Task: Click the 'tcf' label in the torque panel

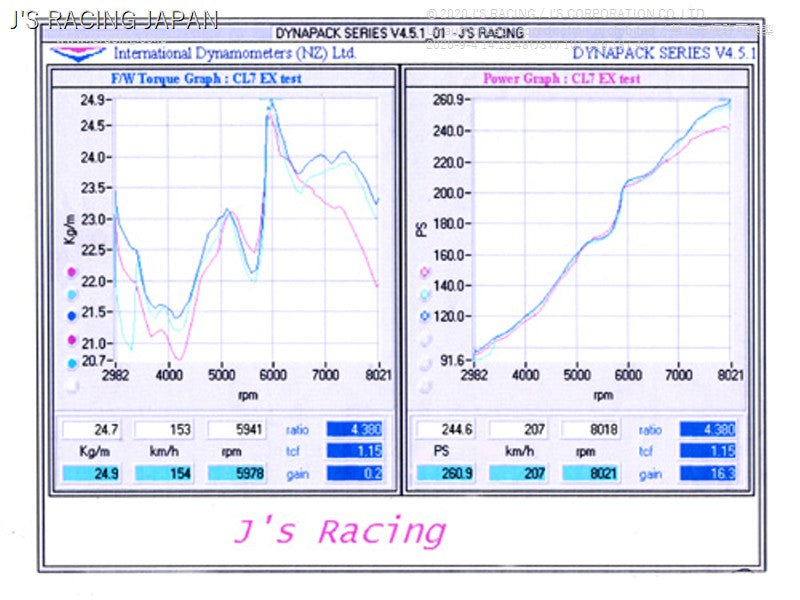Action: tap(292, 452)
